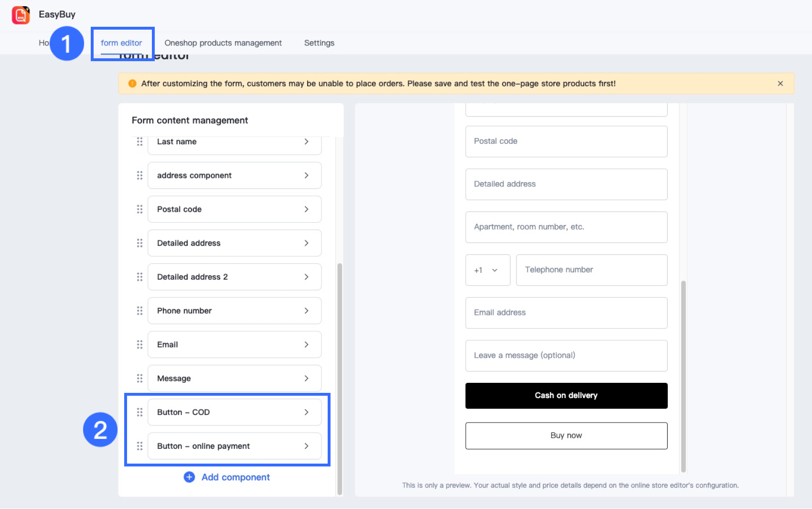Switch to Oneshop products management tab
Viewport: 812px width, 509px height.
click(x=223, y=43)
